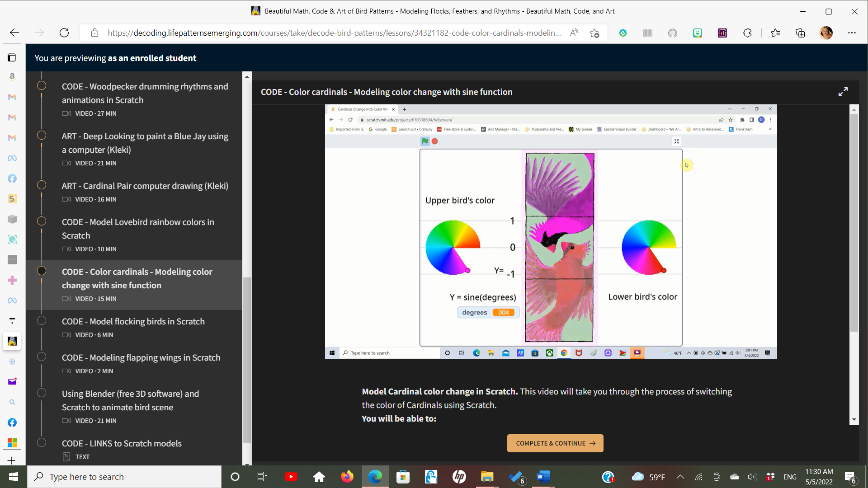Click the course sidebar scrollbar thumb
Image resolution: width=868 pixels, height=488 pixels.
click(x=247, y=359)
